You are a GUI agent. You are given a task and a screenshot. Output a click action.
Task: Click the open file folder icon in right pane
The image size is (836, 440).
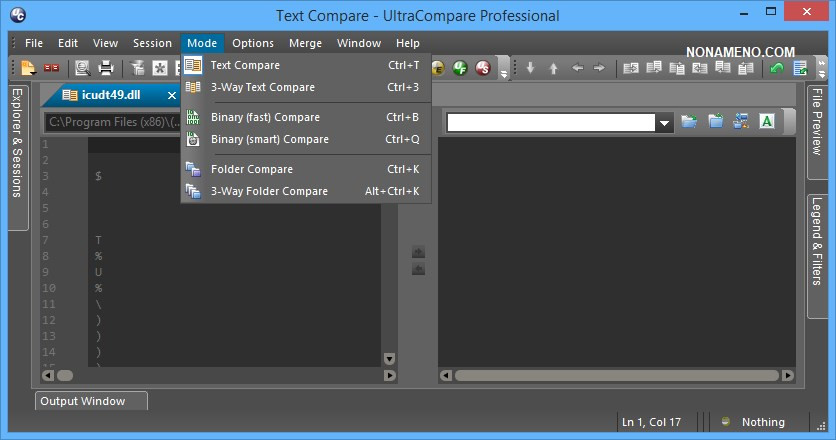point(689,122)
